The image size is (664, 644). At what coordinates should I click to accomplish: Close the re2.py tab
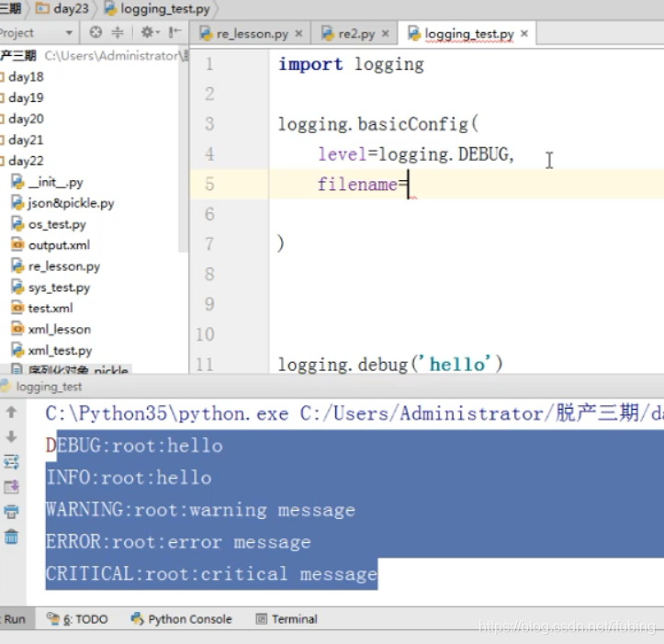(x=385, y=33)
